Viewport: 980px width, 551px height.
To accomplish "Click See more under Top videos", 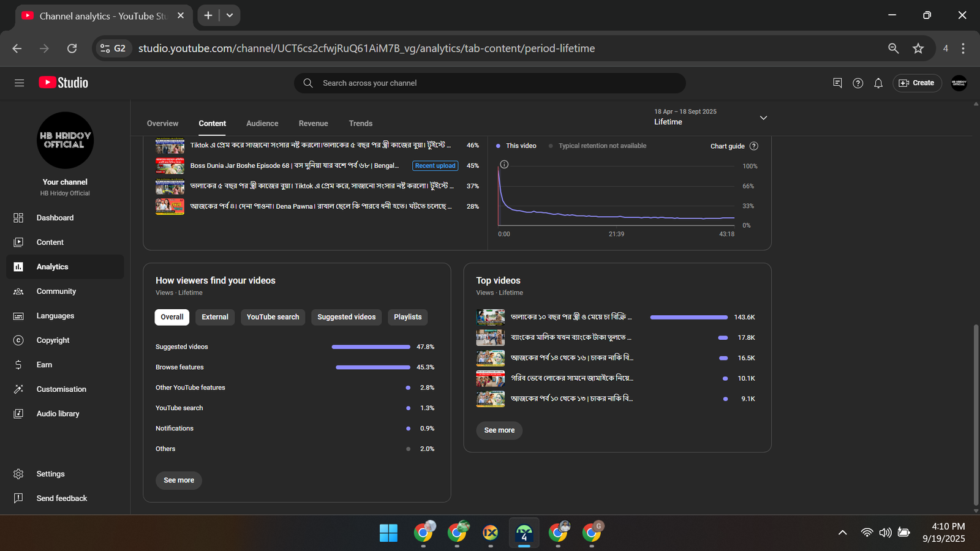I will (499, 430).
